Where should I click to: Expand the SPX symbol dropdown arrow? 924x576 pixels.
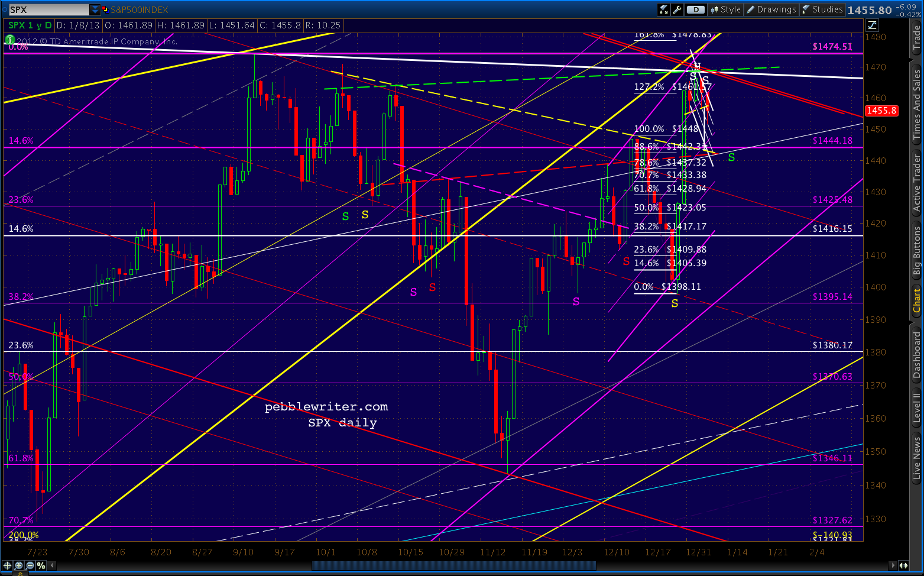point(95,9)
